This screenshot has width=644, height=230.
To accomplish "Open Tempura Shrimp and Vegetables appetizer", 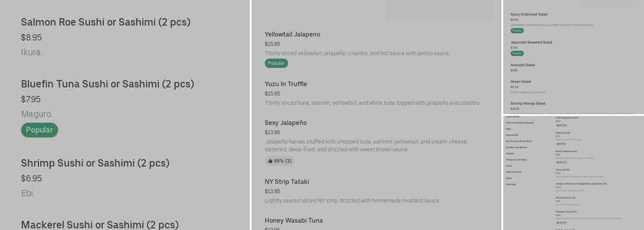I will click(581, 184).
